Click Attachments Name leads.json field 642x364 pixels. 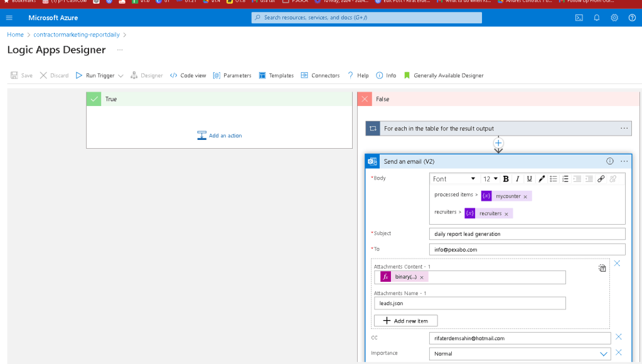tap(469, 303)
